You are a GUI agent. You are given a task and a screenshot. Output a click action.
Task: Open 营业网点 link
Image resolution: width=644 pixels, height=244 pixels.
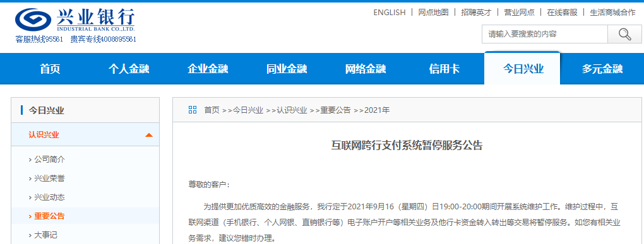tap(519, 13)
